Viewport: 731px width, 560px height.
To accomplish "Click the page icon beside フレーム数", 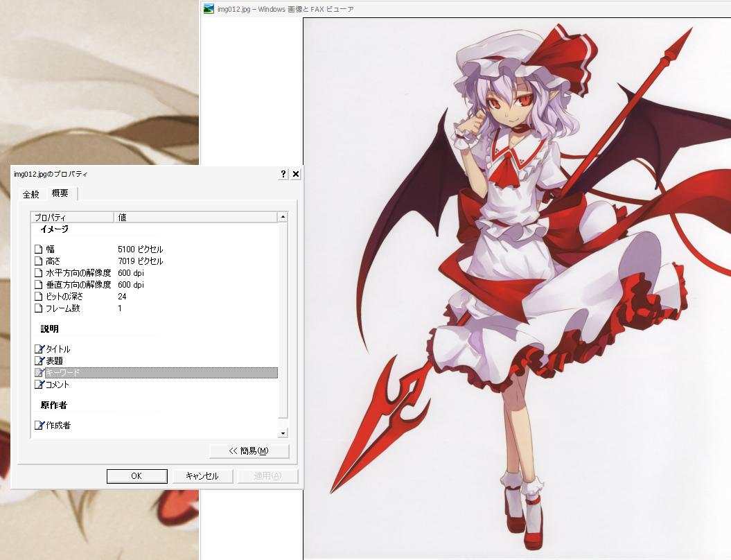I will coord(39,308).
